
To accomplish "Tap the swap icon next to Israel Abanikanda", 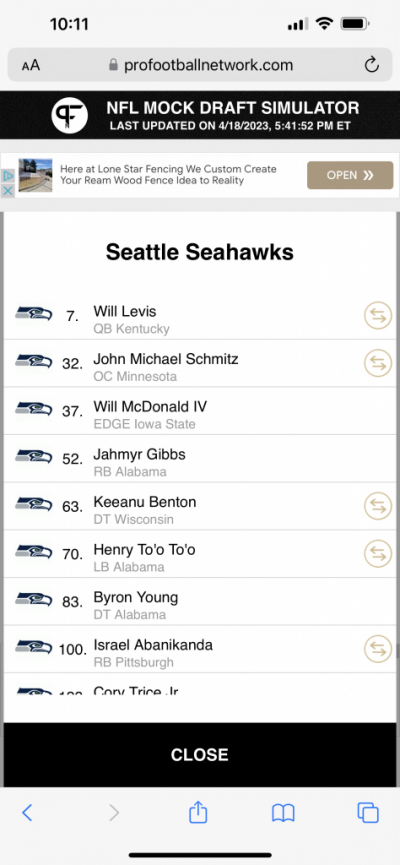I will coord(378,649).
